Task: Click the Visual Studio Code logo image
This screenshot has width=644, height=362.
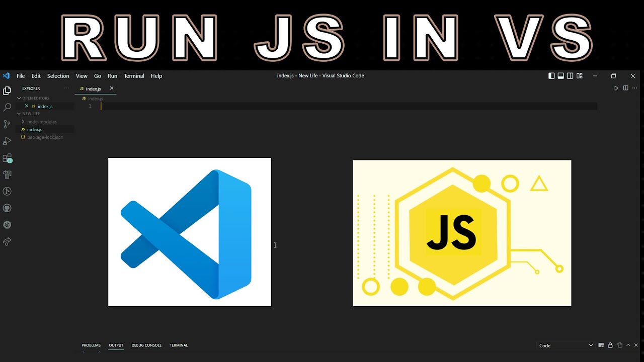Action: point(190,232)
